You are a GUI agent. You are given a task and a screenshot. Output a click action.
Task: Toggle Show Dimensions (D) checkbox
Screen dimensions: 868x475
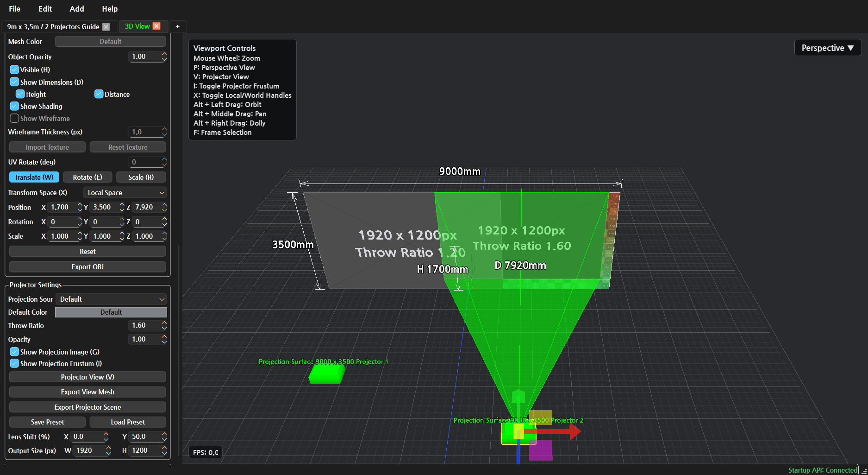click(x=14, y=82)
